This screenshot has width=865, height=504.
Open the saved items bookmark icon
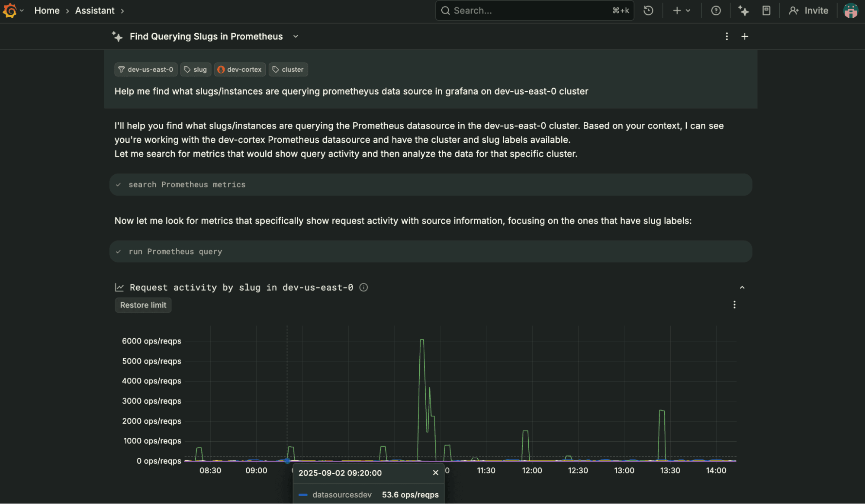(766, 10)
